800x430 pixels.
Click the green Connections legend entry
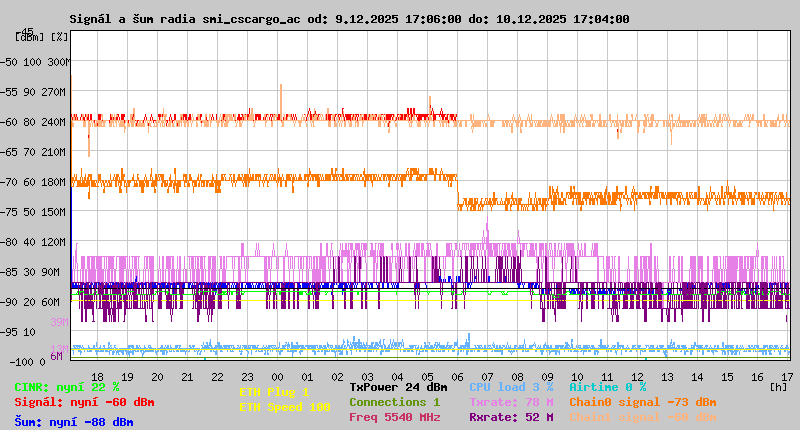[x=394, y=402]
